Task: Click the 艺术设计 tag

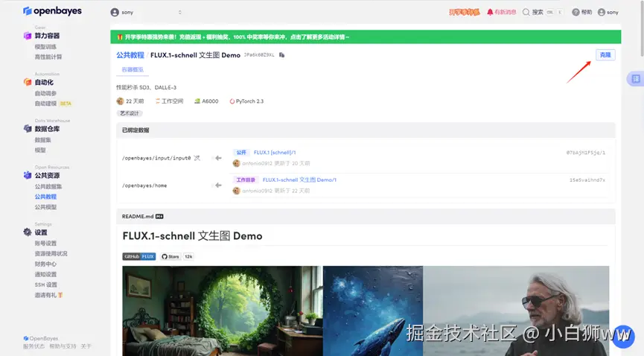Action: click(x=130, y=113)
